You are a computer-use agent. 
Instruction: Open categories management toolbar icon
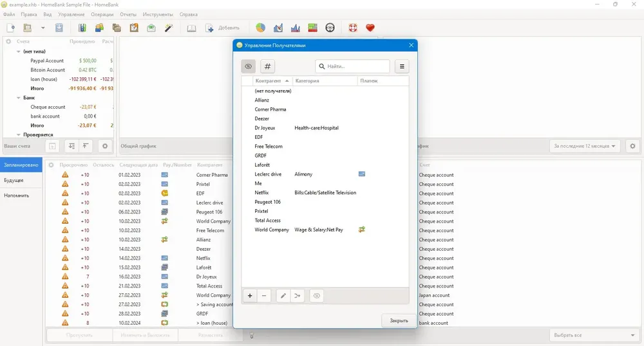tap(117, 28)
